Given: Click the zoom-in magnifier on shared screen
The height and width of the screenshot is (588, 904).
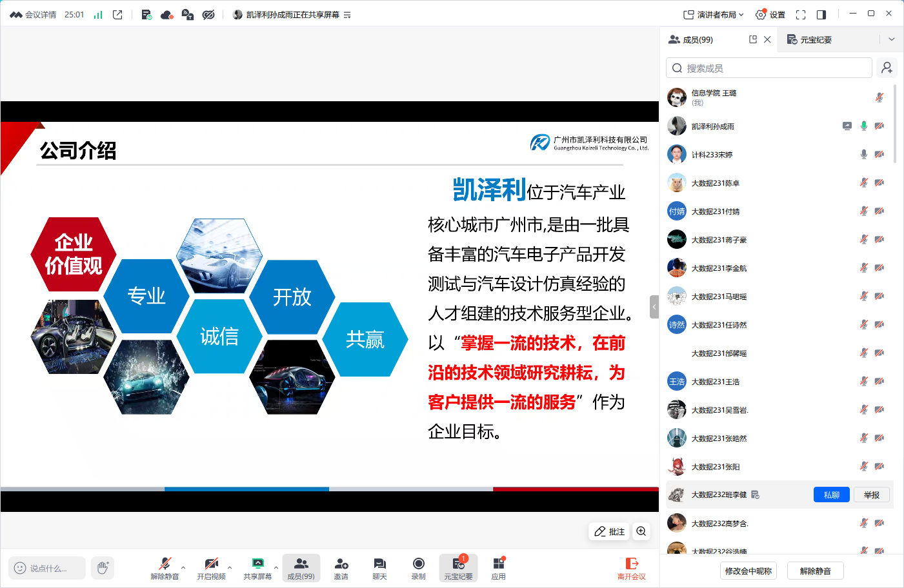Looking at the screenshot, I should (x=641, y=531).
